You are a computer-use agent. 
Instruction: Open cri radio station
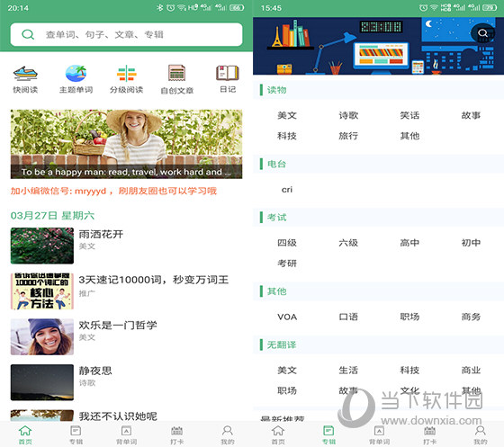(287, 190)
